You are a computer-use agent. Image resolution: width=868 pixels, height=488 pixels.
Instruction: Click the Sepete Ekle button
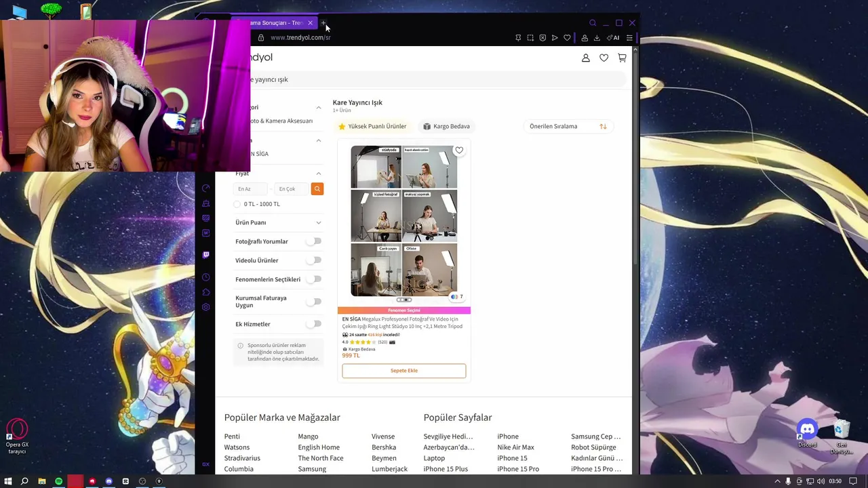point(404,371)
